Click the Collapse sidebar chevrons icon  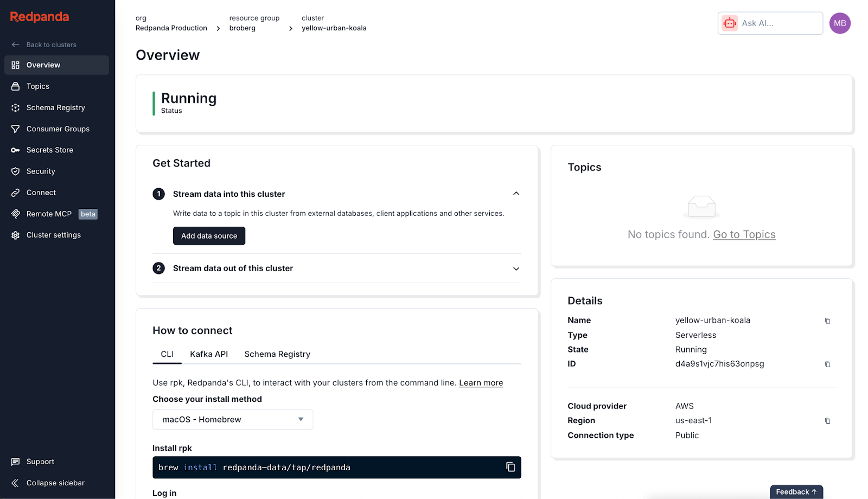coord(15,483)
